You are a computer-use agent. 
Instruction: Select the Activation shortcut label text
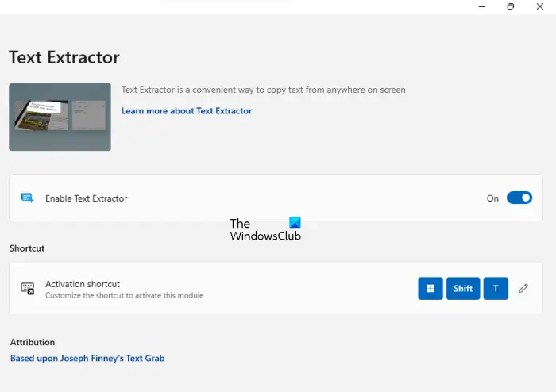[x=83, y=284]
